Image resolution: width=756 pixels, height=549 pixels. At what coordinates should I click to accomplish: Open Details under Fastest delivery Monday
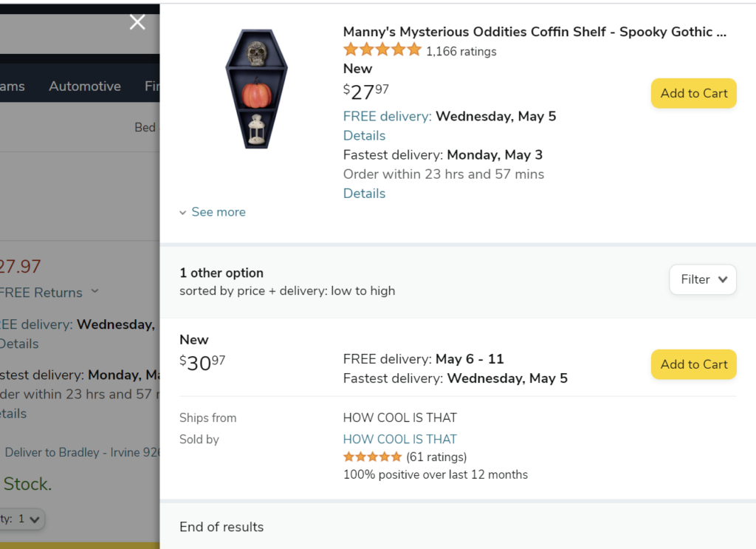click(364, 194)
